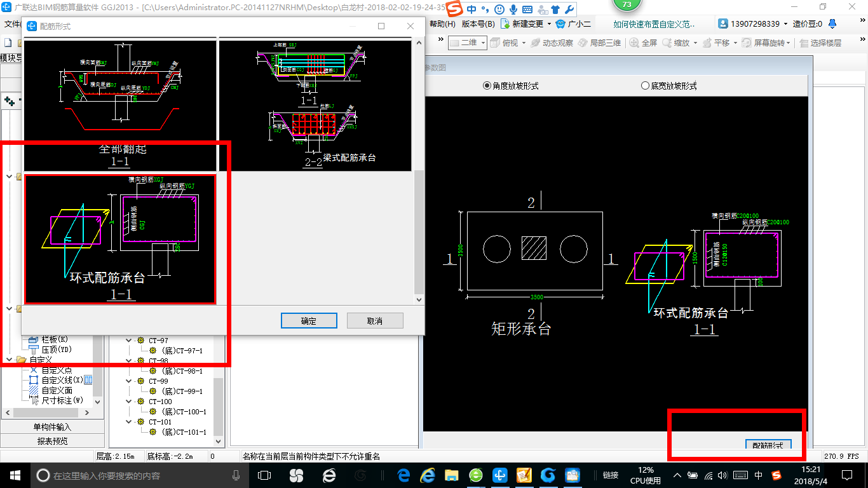The width and height of the screenshot is (868, 488).
Task: Open the 版本号(B) menu
Action: [478, 24]
